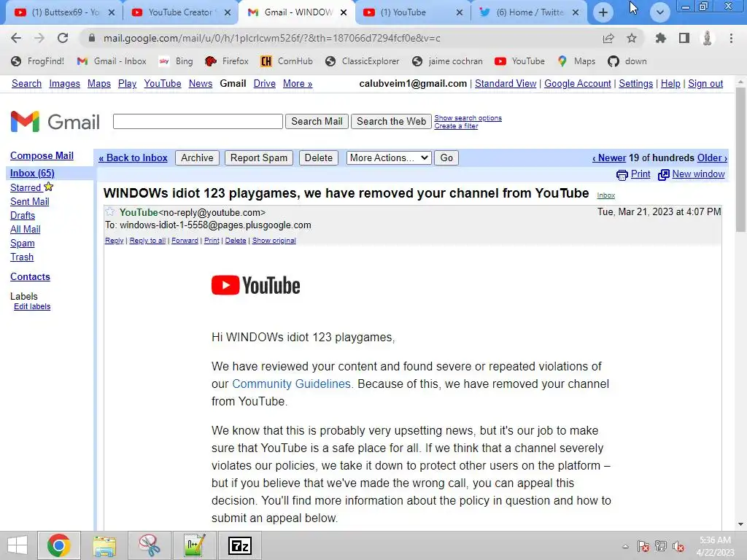The height and width of the screenshot is (560, 747).
Task: Go to the Older message
Action: tap(712, 158)
